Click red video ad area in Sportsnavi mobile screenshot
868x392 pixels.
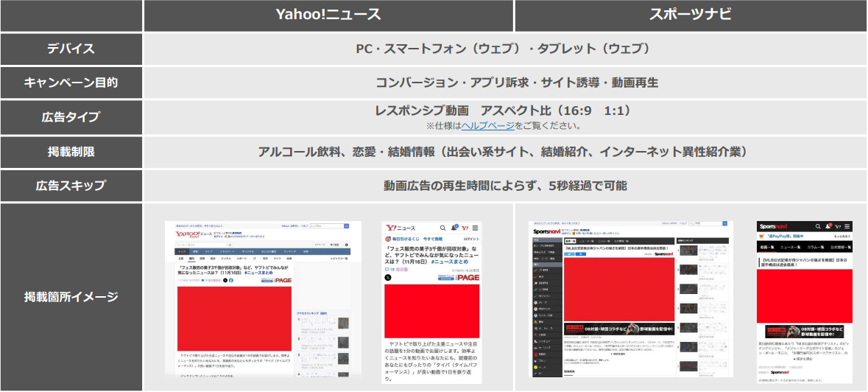pos(805,295)
